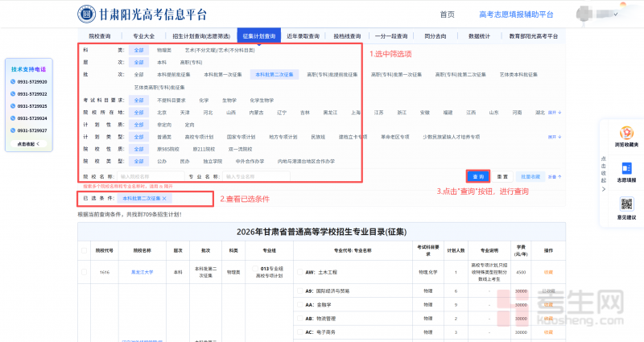Check the AW: 土木工程 major checkbox
Viewport: 644px width, 342px height.
pos(299,272)
